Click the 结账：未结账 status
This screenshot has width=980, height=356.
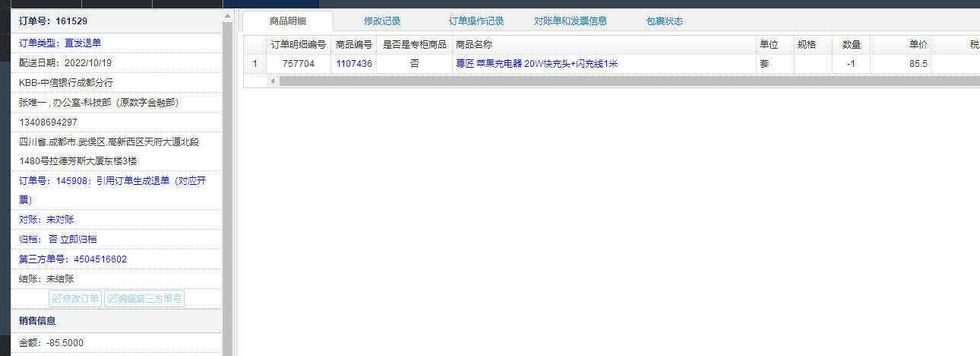[46, 279]
